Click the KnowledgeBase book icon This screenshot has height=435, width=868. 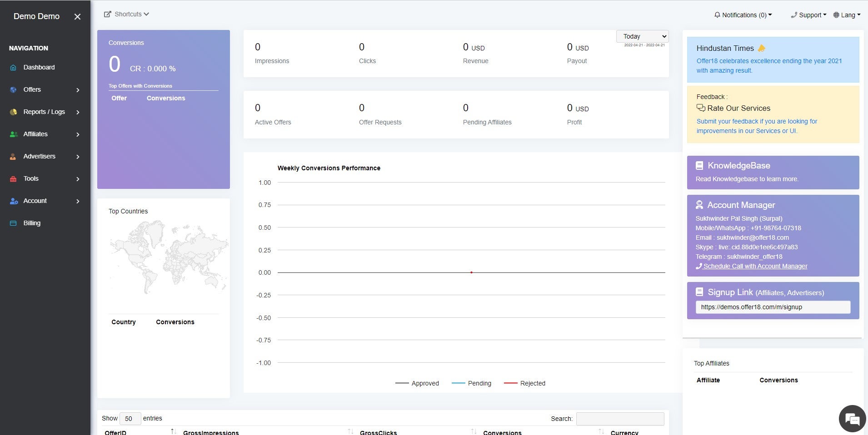click(x=699, y=166)
